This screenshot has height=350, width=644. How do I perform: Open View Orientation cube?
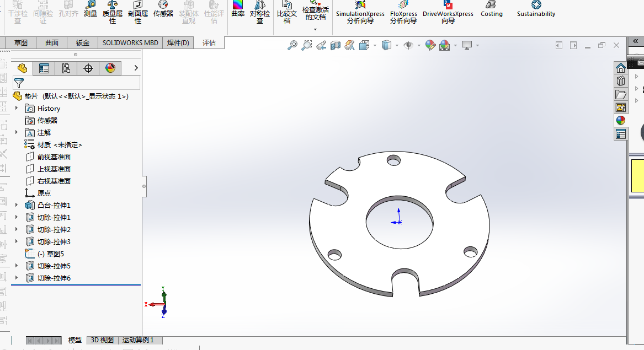coord(364,45)
